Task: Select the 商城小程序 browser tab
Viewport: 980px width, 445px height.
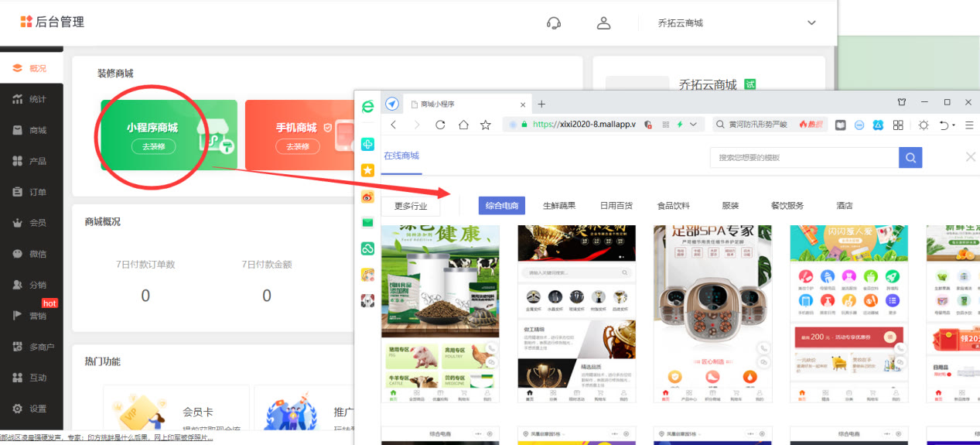Action: coord(466,104)
